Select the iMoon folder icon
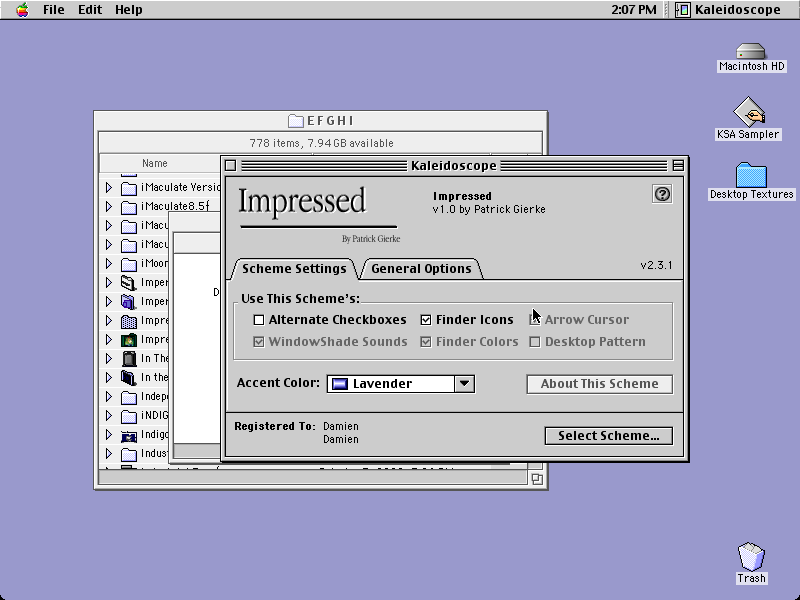Image resolution: width=800 pixels, height=600 pixels. [129, 264]
